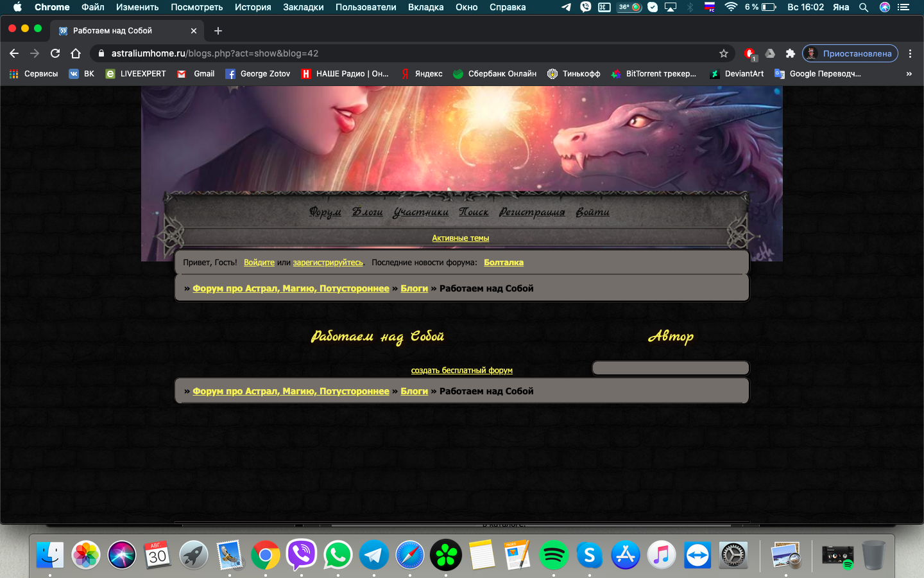Click Блоги in the top breadcrumb
Viewport: 924px width, 578px height.
[415, 288]
